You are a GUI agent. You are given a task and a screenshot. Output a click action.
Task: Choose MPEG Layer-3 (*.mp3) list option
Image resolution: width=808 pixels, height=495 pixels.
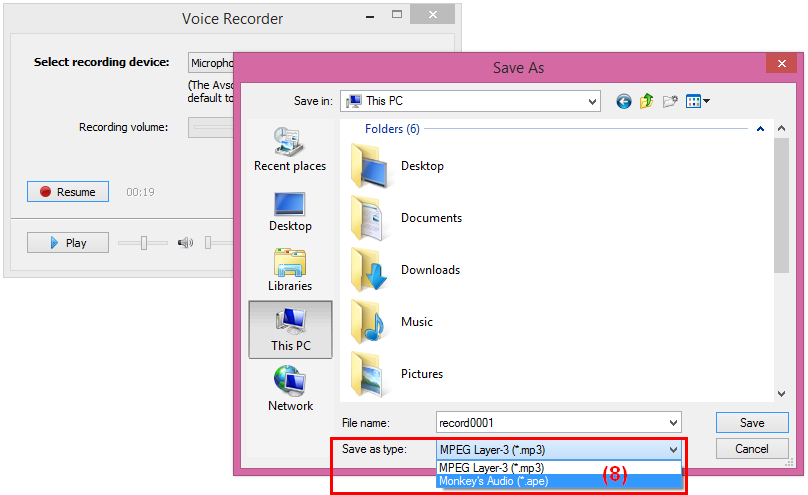(492, 467)
